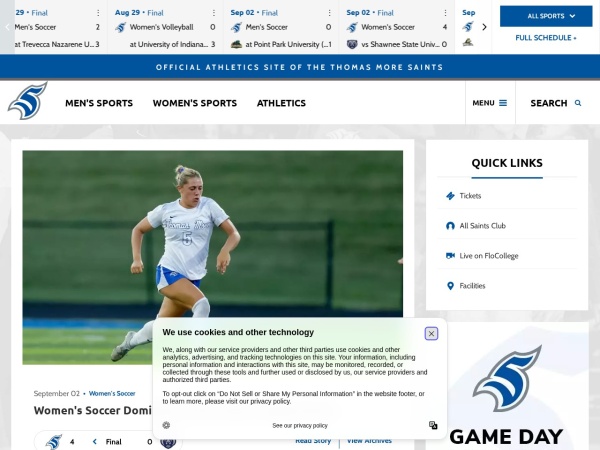Expand the ALL SPORTS dropdown

point(546,16)
